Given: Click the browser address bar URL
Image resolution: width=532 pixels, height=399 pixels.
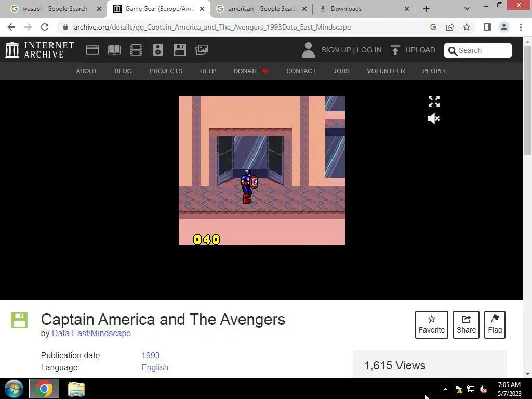Looking at the screenshot, I should point(212,27).
